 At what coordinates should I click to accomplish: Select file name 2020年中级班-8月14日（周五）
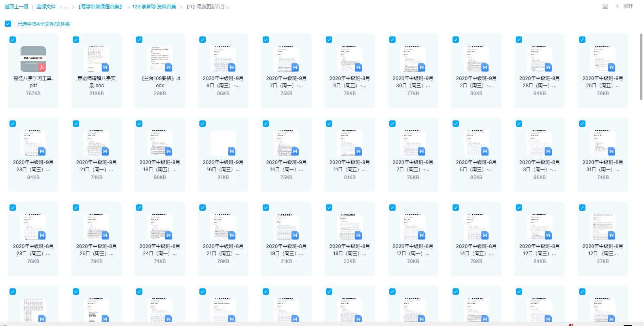[476, 250]
